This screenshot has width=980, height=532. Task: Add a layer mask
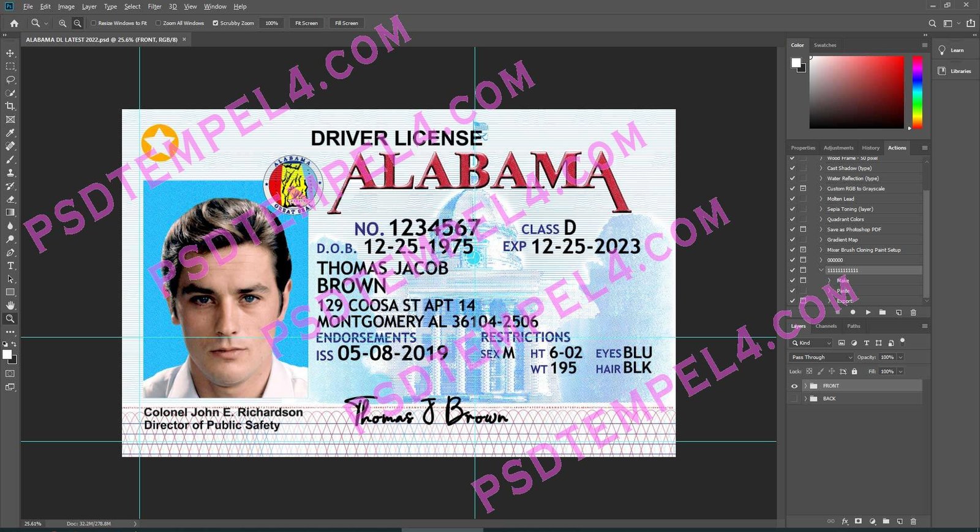[x=858, y=522]
